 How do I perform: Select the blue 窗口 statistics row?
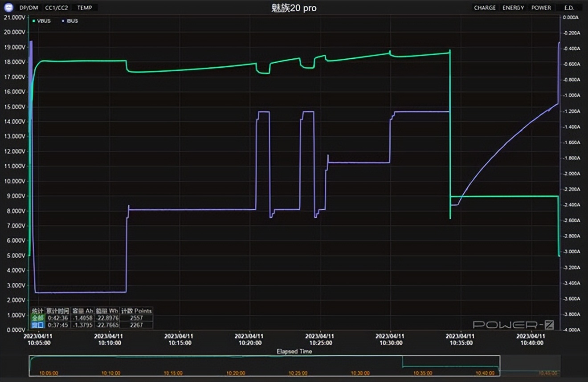point(92,325)
